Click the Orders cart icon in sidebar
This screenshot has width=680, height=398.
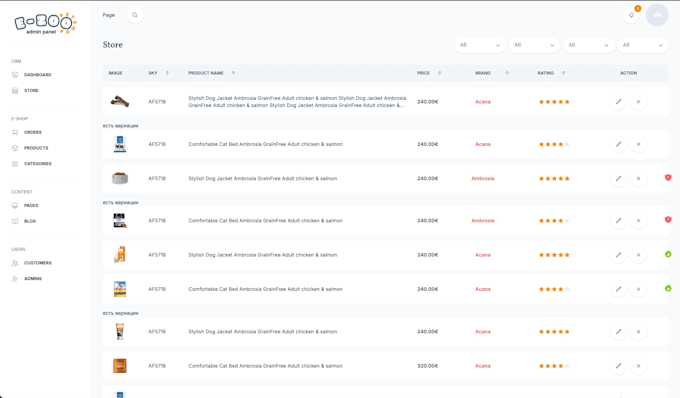coord(15,132)
